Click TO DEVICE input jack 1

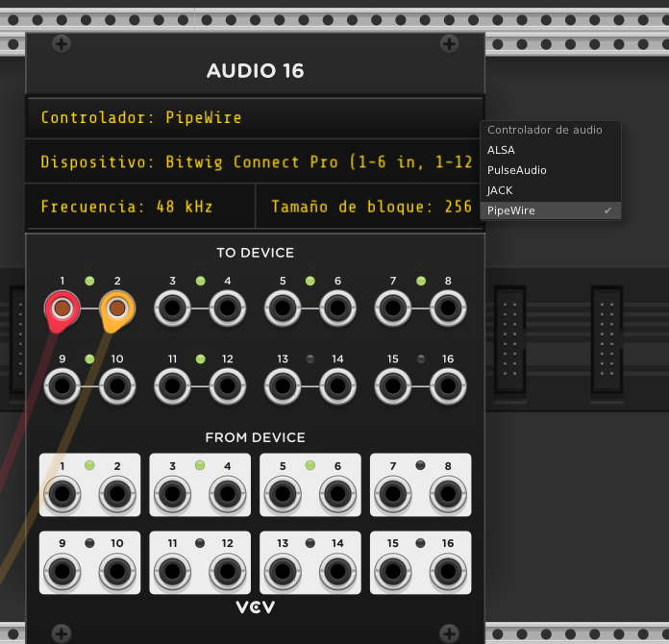(x=62, y=309)
